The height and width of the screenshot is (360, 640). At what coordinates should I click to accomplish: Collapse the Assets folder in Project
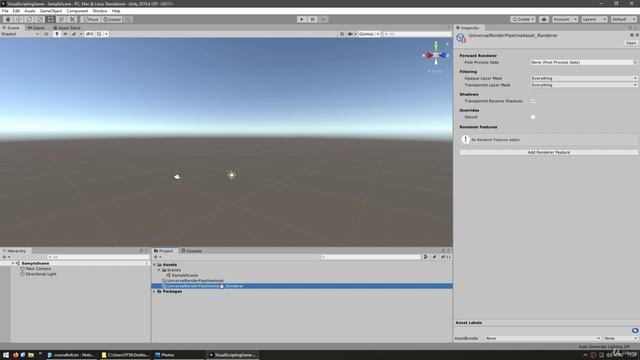[154, 265]
